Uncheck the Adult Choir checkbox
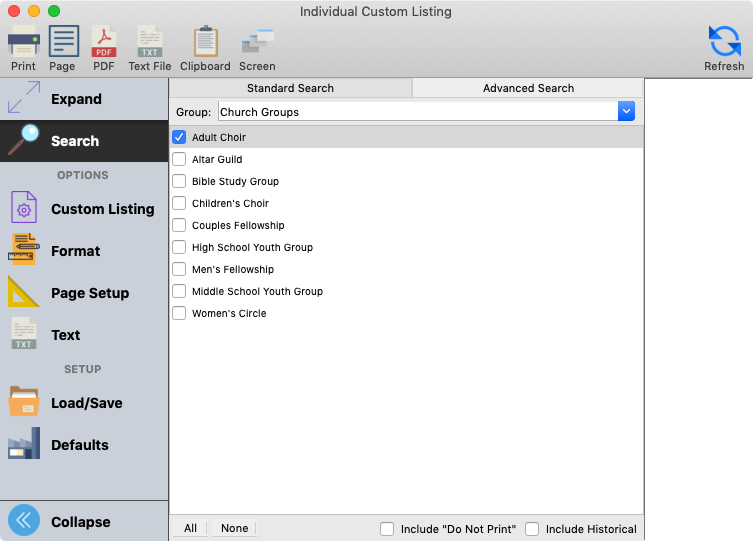The height and width of the screenshot is (541, 753). 179,137
